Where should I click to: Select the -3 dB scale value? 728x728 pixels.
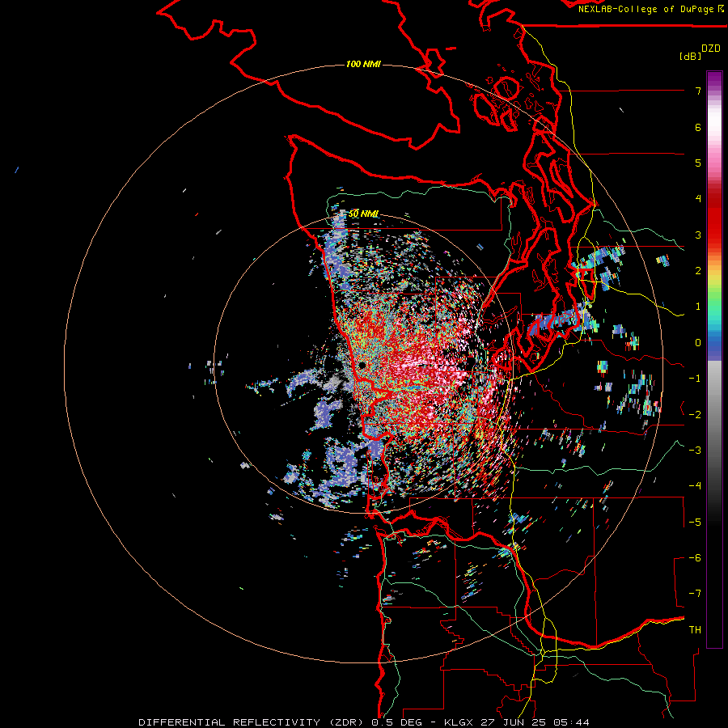(695, 451)
